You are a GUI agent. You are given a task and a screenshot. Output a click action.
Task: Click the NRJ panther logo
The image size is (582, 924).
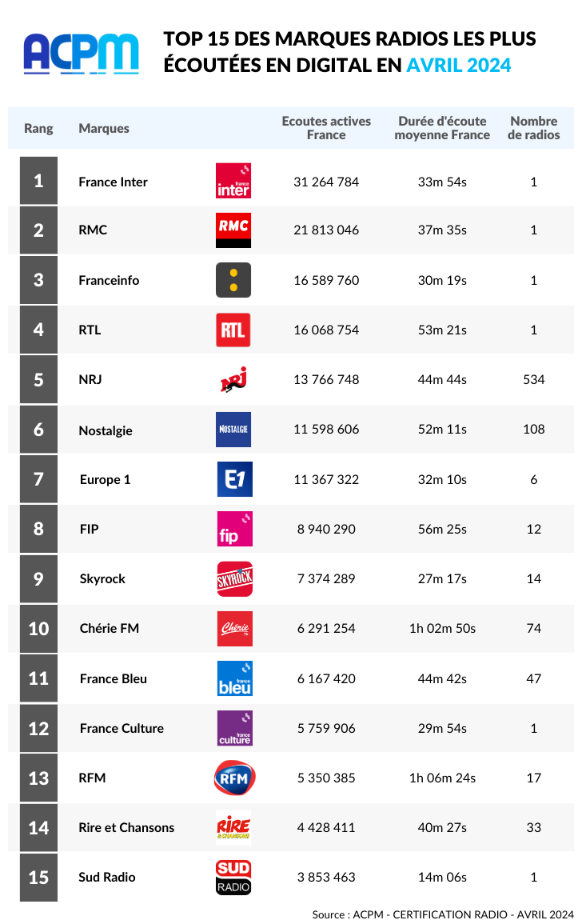click(x=234, y=379)
